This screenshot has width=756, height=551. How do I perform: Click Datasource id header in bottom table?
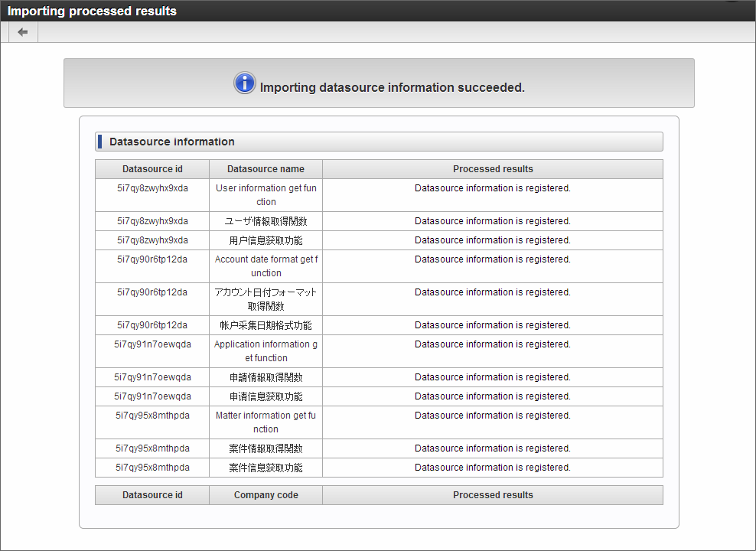[152, 495]
